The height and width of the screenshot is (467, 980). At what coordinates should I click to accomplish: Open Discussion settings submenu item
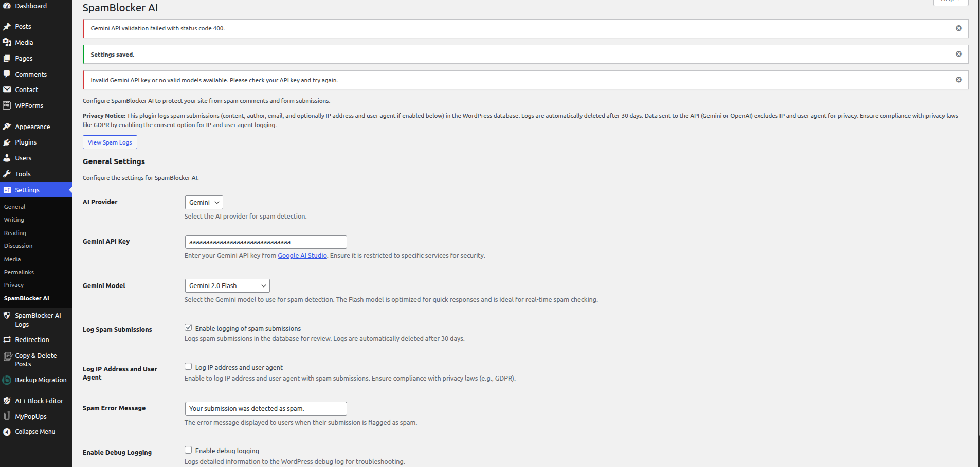(x=18, y=246)
